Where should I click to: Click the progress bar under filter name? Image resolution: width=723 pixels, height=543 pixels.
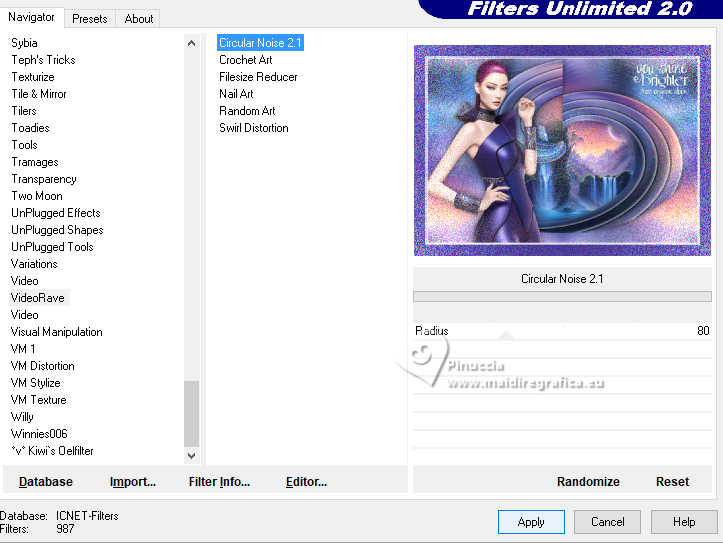[x=562, y=296]
